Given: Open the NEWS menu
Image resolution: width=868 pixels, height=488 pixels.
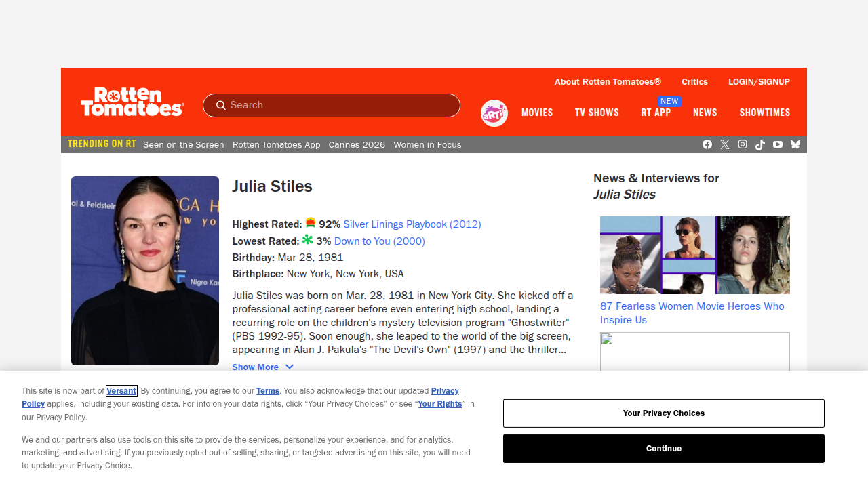Looking at the screenshot, I should [705, 113].
